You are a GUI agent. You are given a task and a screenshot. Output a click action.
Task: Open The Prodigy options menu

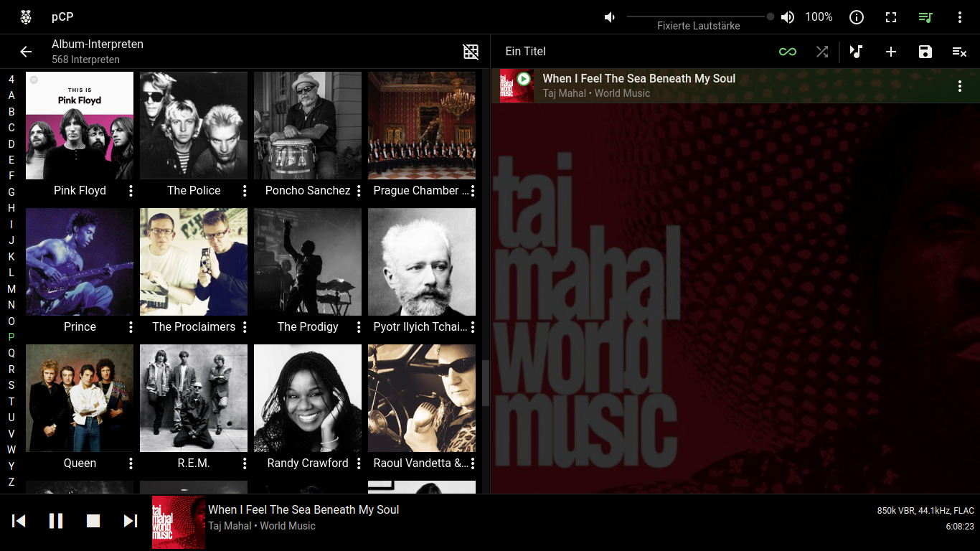pyautogui.click(x=359, y=327)
